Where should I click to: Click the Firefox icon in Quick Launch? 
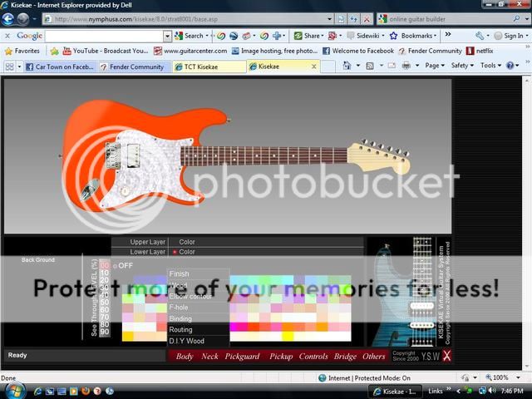tap(86, 391)
